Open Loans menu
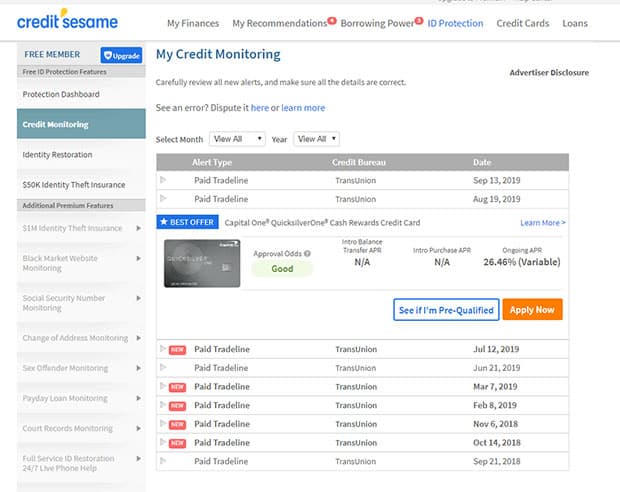 pos(575,23)
